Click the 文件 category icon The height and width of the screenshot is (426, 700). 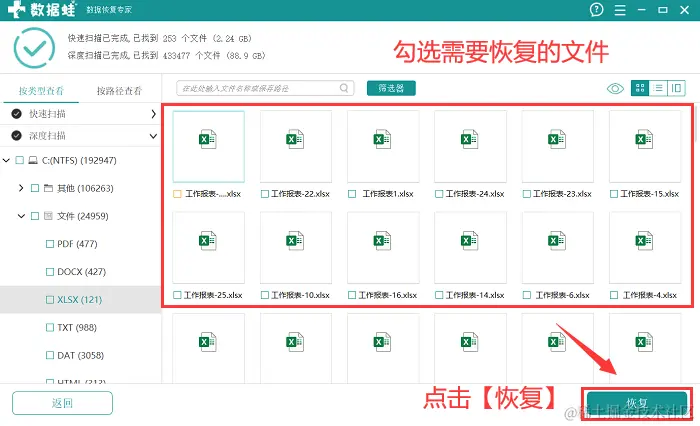tap(48, 216)
